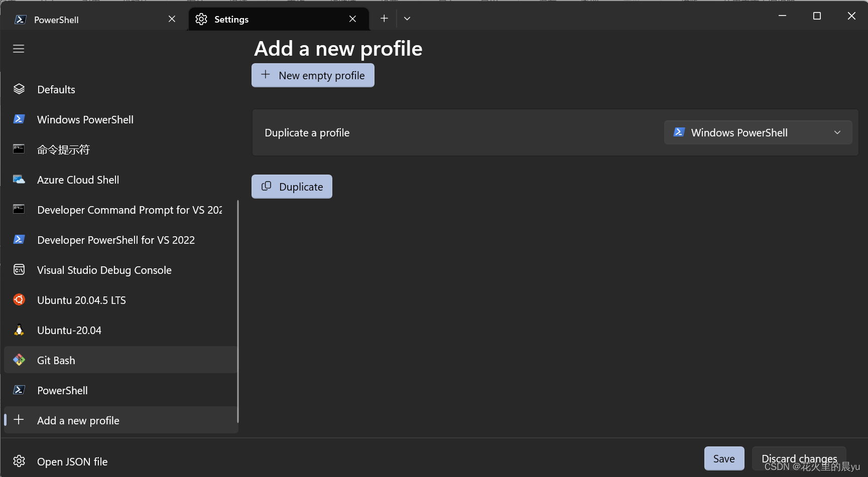The width and height of the screenshot is (868, 477).
Task: Click the Save button
Action: [724, 458]
